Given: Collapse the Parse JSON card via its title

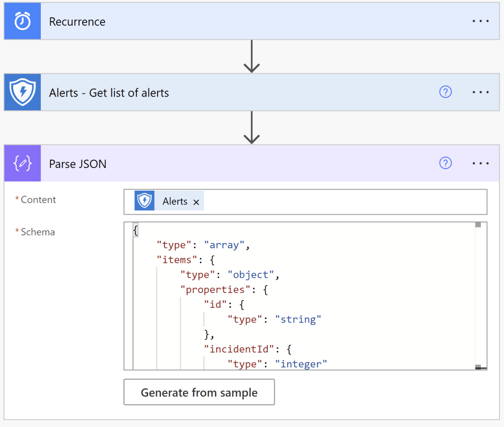Looking at the screenshot, I should pyautogui.click(x=78, y=164).
